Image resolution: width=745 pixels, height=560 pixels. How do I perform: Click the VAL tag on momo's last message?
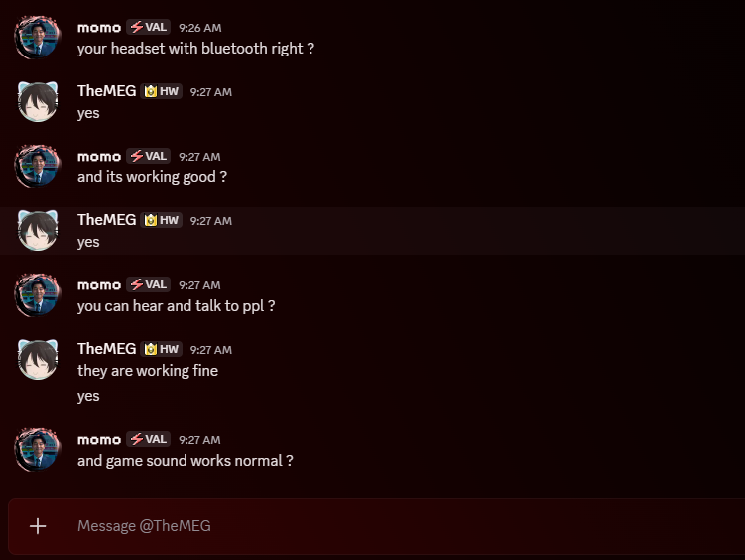(148, 439)
